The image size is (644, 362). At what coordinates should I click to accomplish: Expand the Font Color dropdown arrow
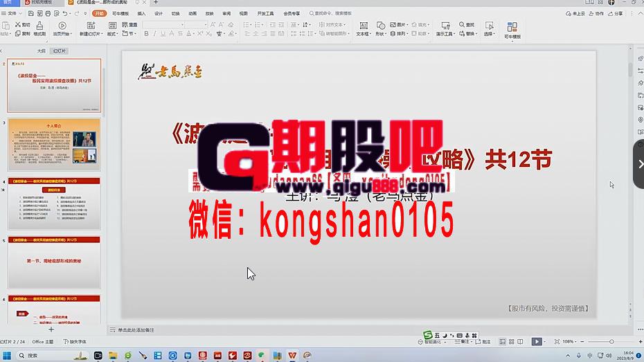click(x=193, y=34)
